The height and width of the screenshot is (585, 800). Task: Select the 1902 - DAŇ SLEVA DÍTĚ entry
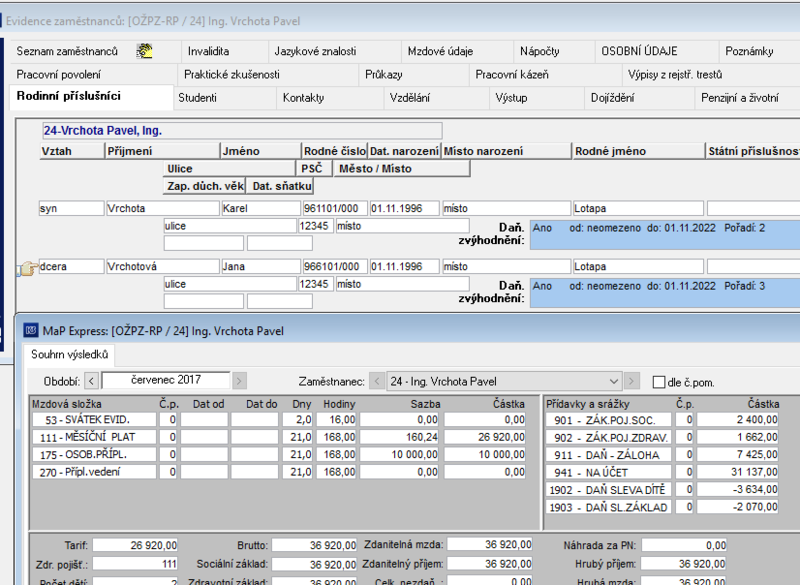(662, 490)
